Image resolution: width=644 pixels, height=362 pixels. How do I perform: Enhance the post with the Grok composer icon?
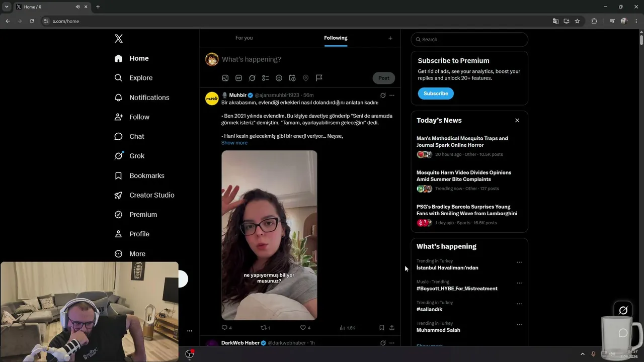coord(252,78)
